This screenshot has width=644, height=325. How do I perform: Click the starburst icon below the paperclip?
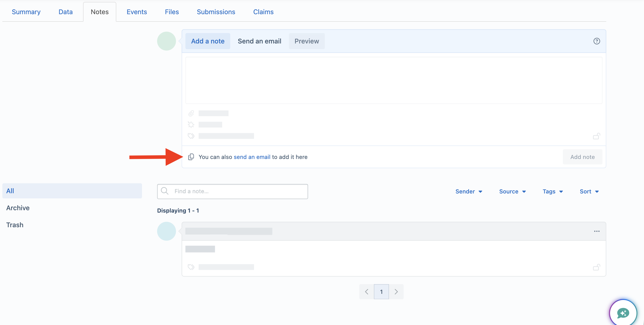[x=191, y=124]
